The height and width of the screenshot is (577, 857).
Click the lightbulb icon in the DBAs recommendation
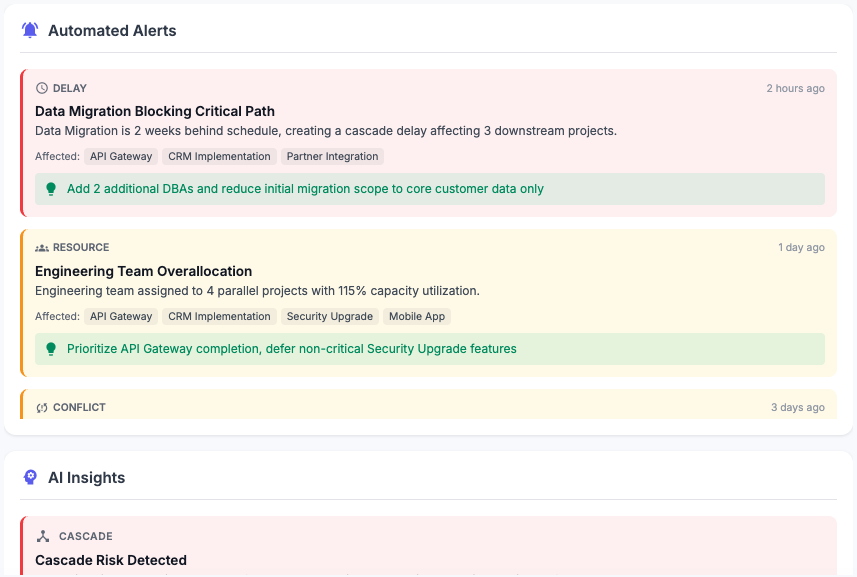[x=51, y=189]
